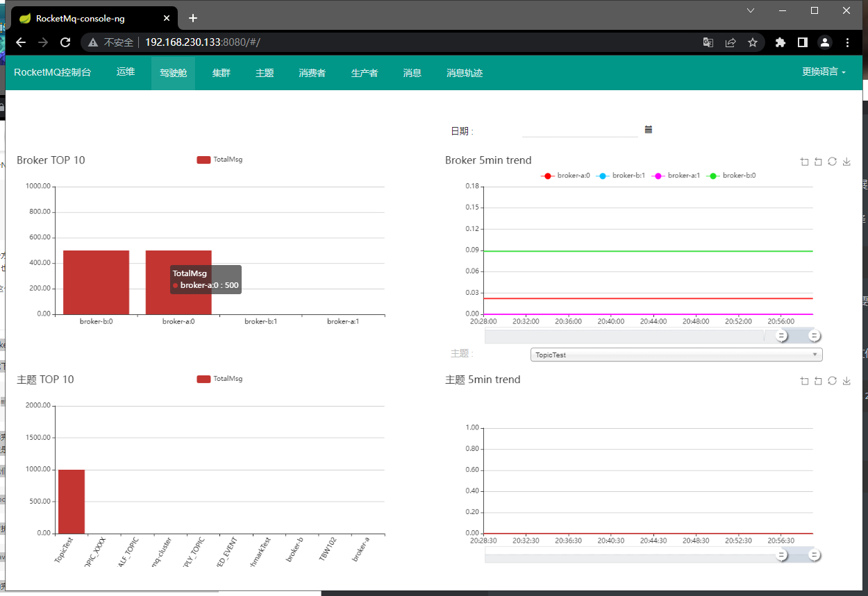
Task: Click the share page icon in address bar
Action: pos(731,42)
